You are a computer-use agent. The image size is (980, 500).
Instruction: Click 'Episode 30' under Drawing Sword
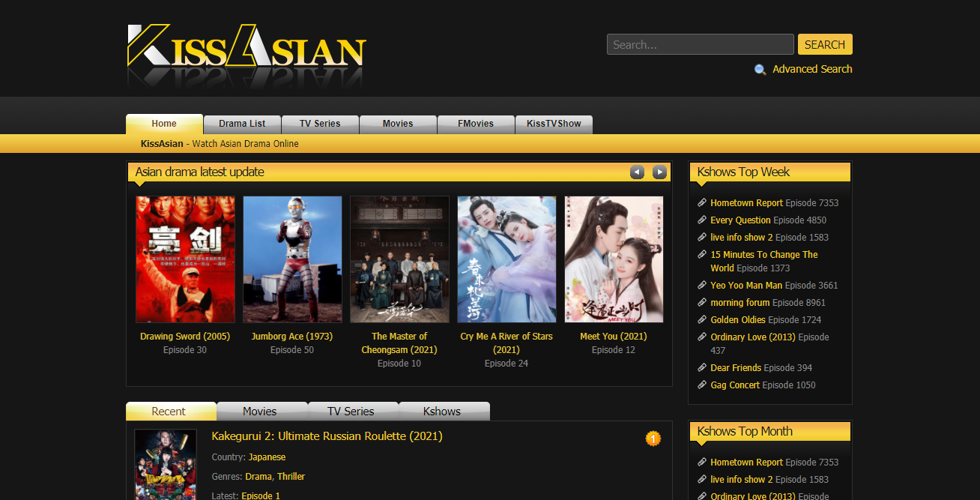(185, 350)
